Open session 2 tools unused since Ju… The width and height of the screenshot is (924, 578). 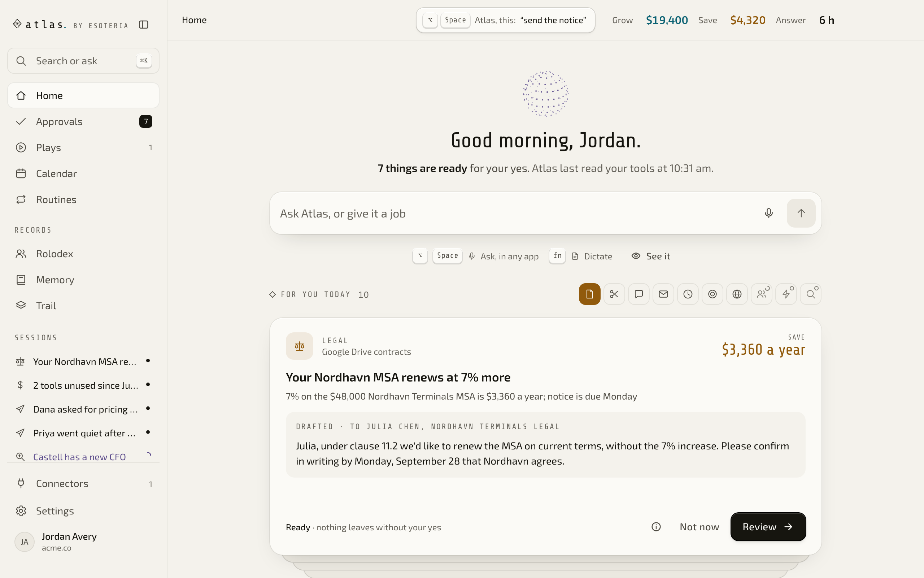(x=83, y=385)
